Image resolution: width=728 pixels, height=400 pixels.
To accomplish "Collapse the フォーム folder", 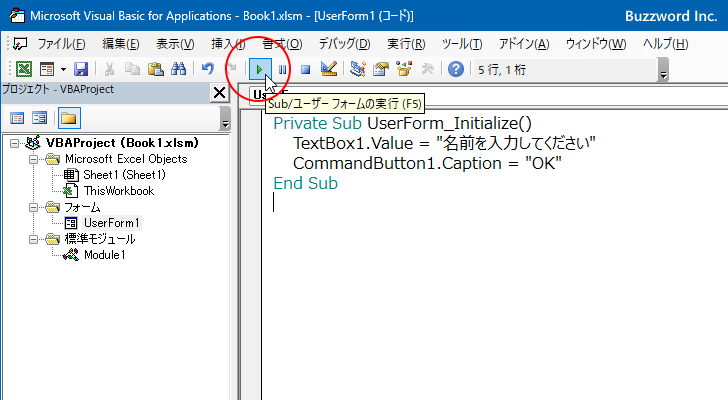I will click(x=33, y=207).
